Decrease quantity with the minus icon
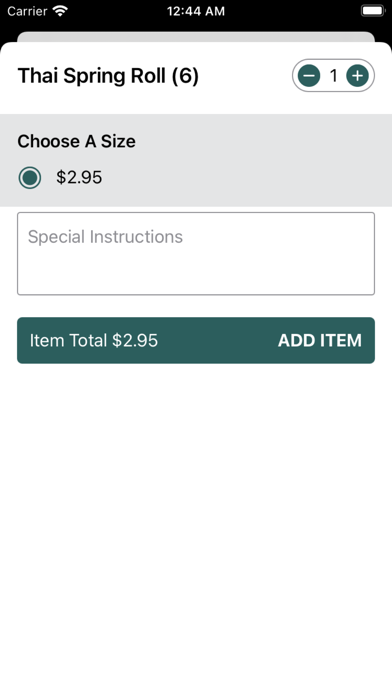Viewport: 392px width, 696px height. (309, 76)
